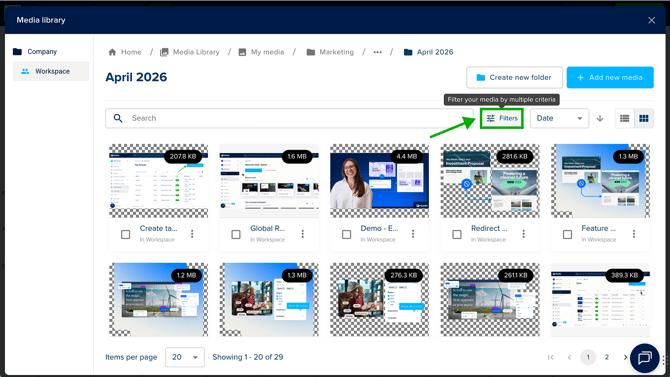Open options menu for Create ta...
This screenshot has height=377, width=670.
pyautogui.click(x=192, y=234)
